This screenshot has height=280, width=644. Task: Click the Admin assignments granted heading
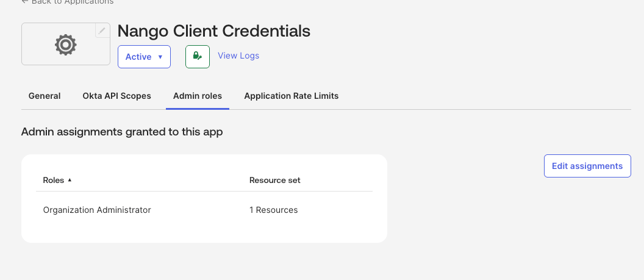tap(122, 132)
